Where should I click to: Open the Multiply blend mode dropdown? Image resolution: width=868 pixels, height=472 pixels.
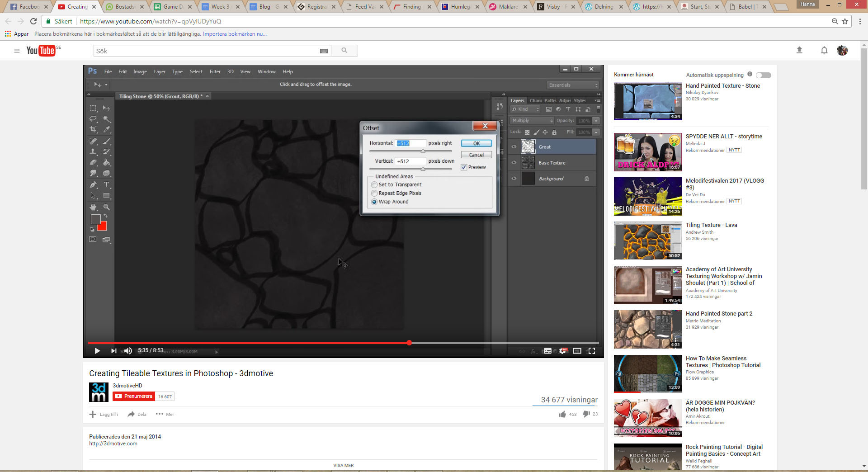point(532,120)
